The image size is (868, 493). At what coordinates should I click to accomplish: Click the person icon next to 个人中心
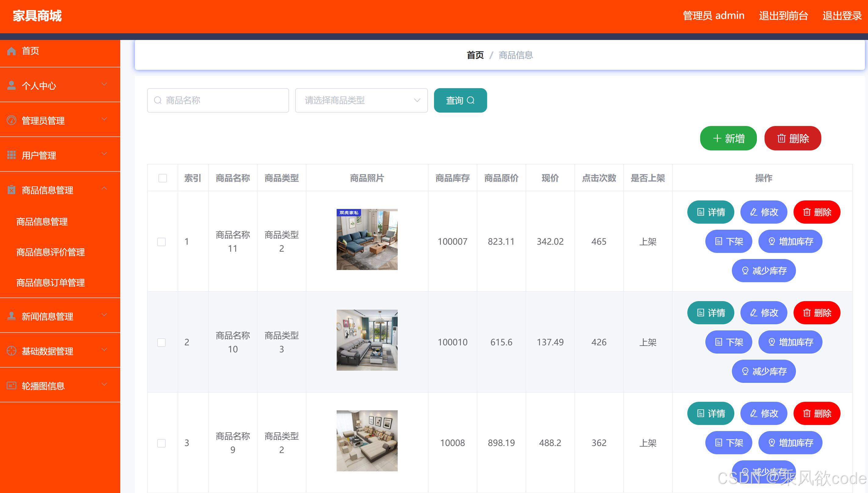tap(11, 85)
